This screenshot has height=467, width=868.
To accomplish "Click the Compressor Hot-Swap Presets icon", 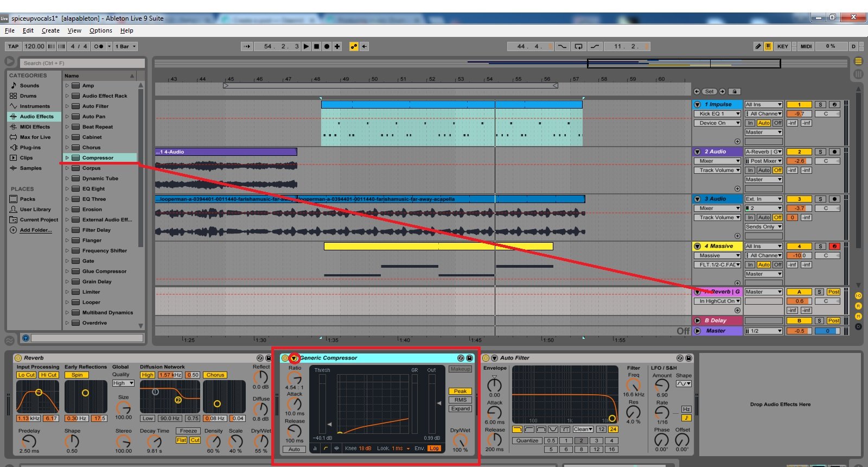I will coord(461,358).
